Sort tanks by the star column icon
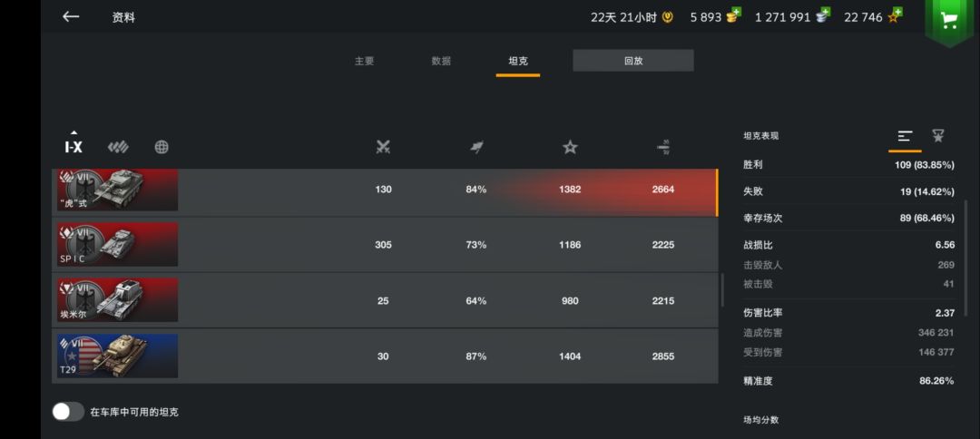Image resolution: width=980 pixels, height=439 pixels. pos(570,147)
